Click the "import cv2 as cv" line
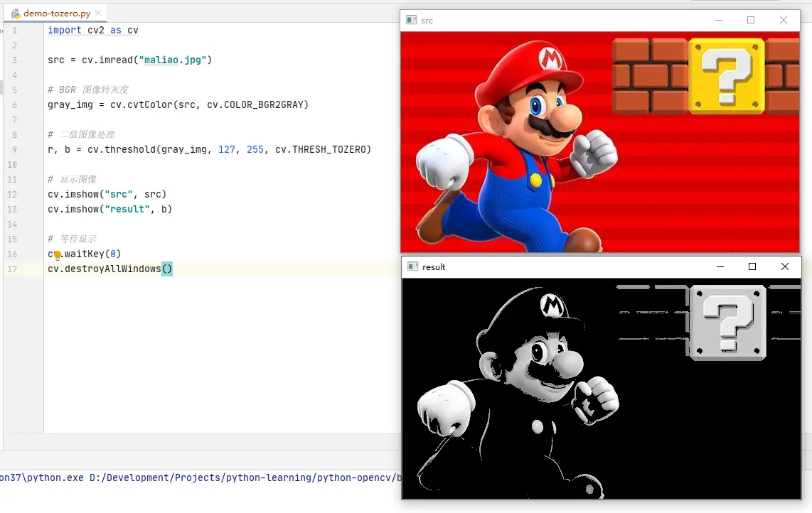This screenshot has height=513, width=812. 93,30
